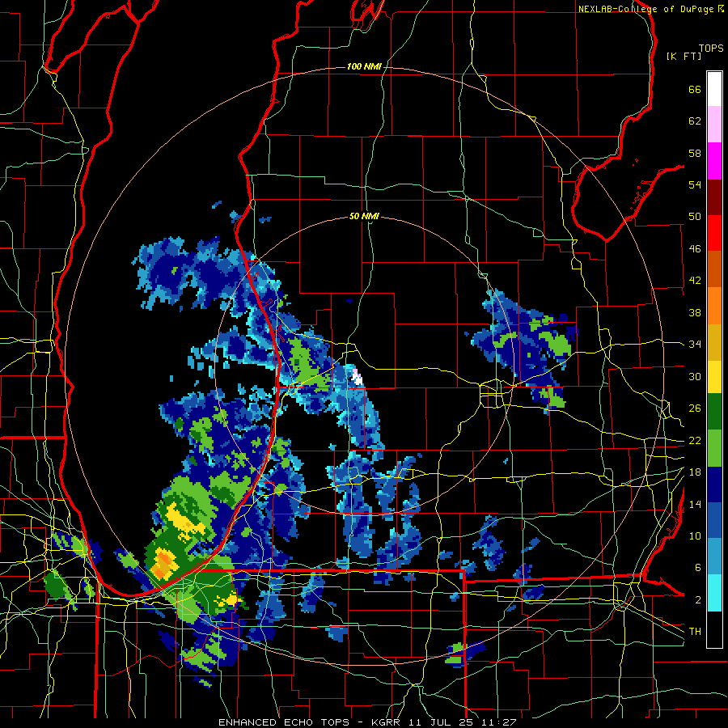This screenshot has height=728, width=728.
Task: Click legend value 66
Action: tap(695, 89)
